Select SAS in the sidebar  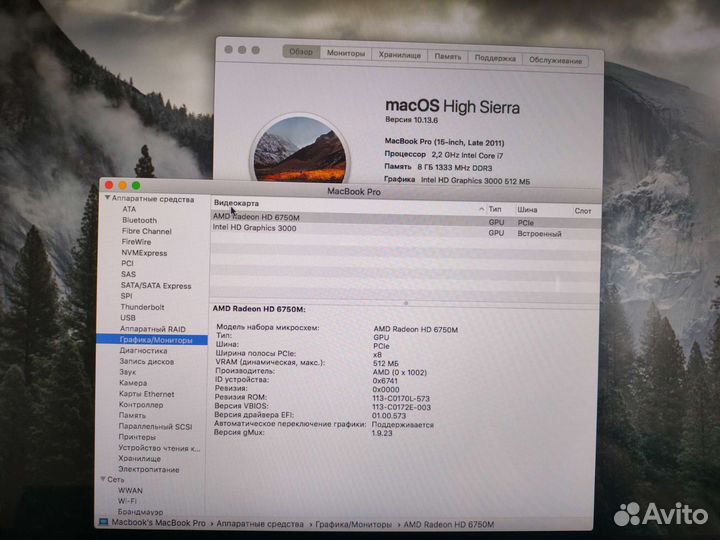128,274
